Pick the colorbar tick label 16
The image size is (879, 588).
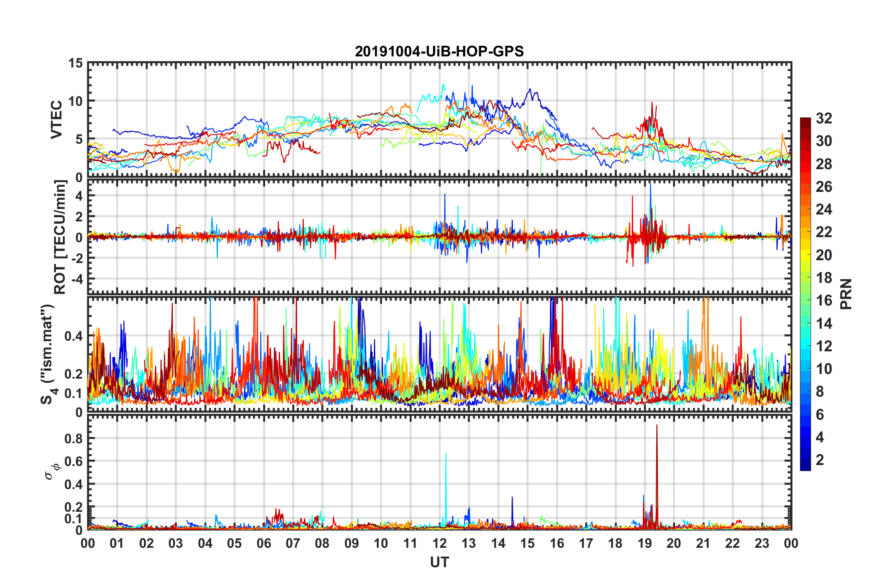(824, 300)
